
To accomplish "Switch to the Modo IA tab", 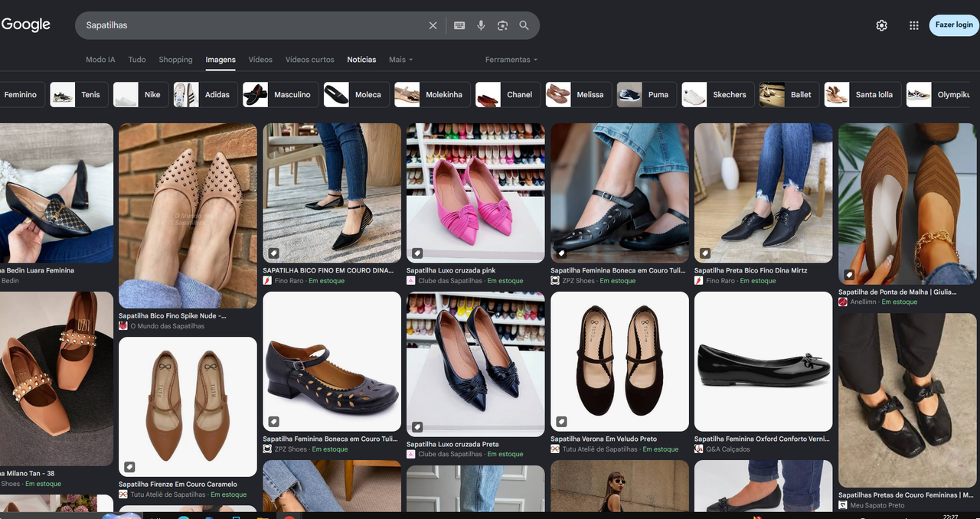I will coord(100,60).
